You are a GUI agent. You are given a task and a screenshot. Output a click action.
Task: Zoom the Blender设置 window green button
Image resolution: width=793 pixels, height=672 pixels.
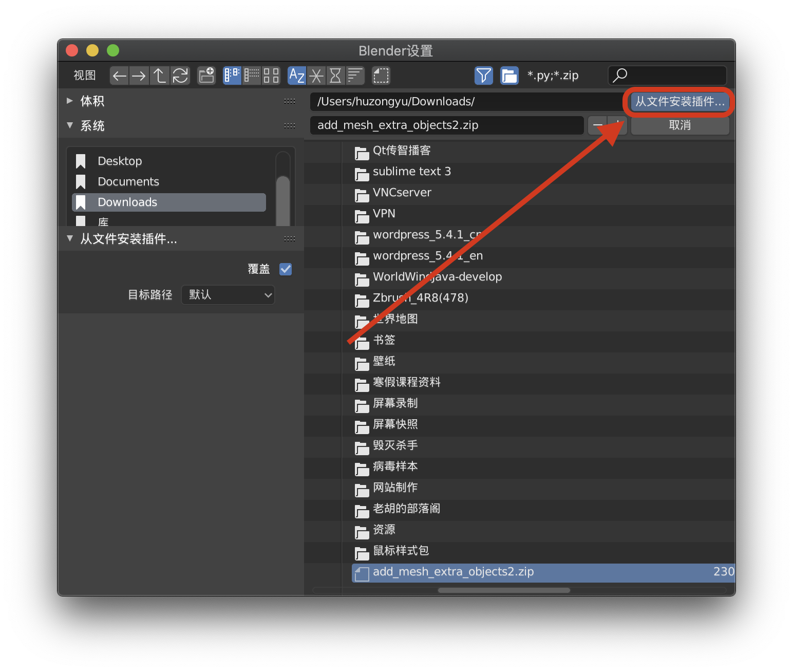click(113, 50)
